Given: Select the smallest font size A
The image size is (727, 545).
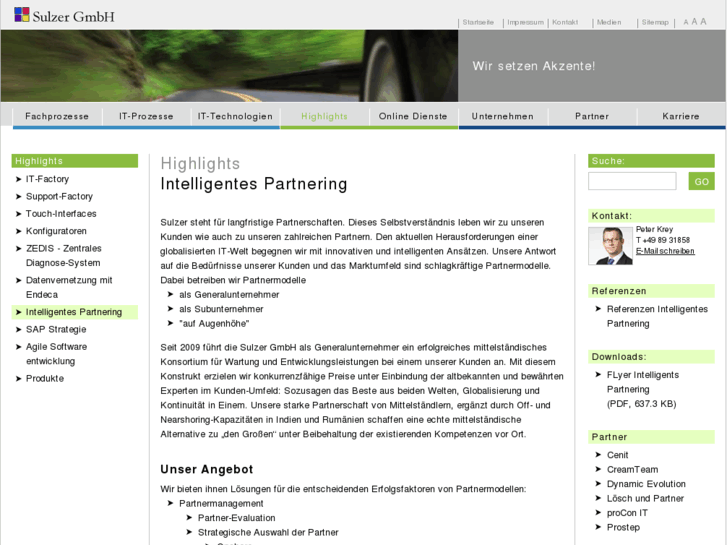Looking at the screenshot, I should (686, 22).
